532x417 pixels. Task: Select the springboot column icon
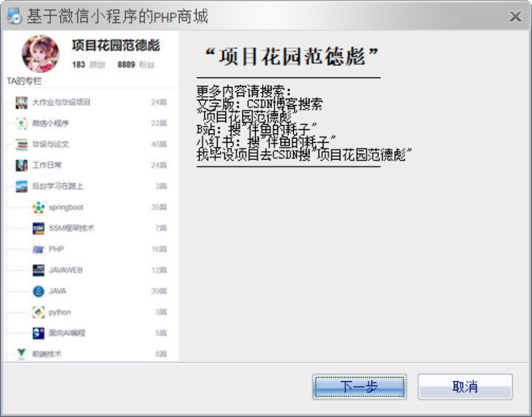click(37, 207)
